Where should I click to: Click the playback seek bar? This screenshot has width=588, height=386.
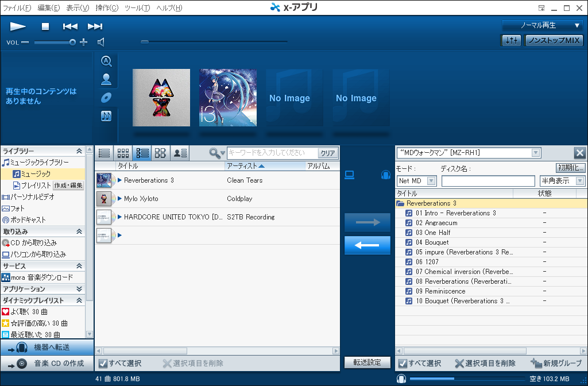tap(214, 41)
